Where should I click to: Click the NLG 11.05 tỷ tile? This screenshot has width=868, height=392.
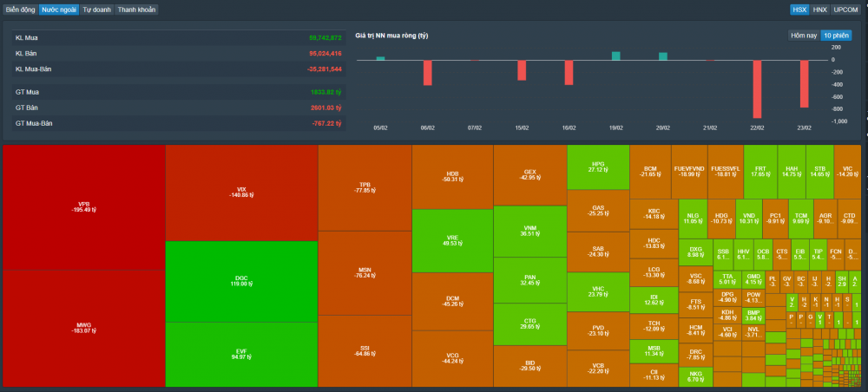coord(693,219)
